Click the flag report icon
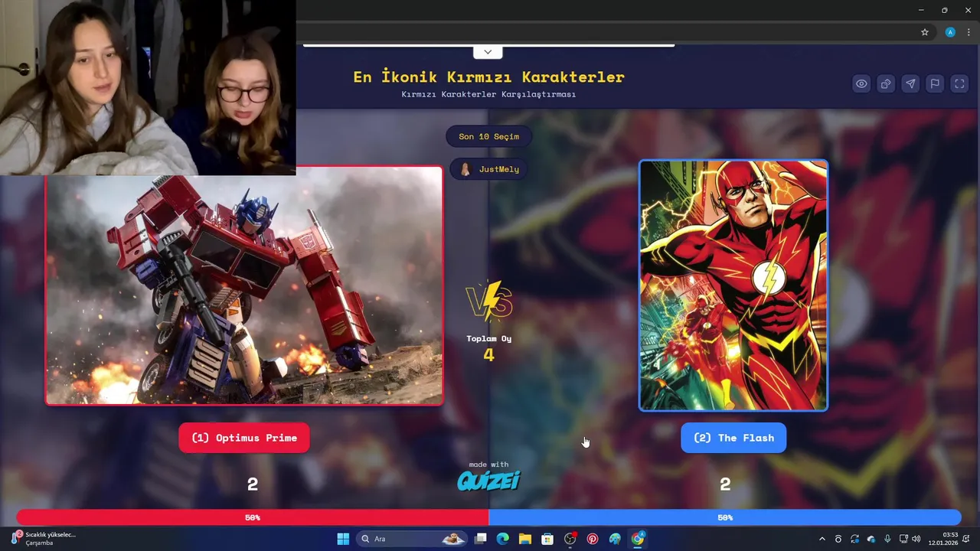The width and height of the screenshot is (980, 551). pos(935,84)
